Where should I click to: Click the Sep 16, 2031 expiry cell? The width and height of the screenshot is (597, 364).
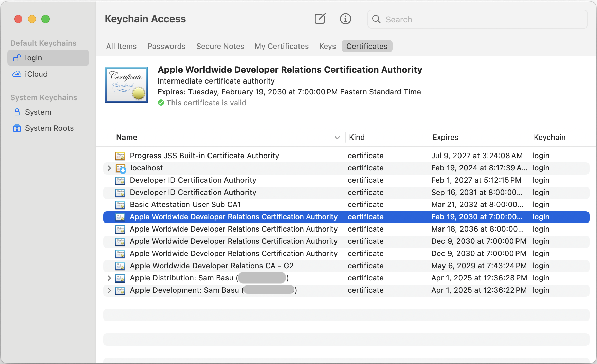[477, 192]
